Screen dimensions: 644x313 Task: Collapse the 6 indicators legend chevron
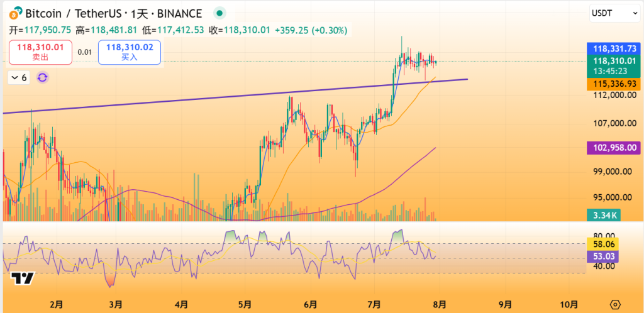coord(18,77)
